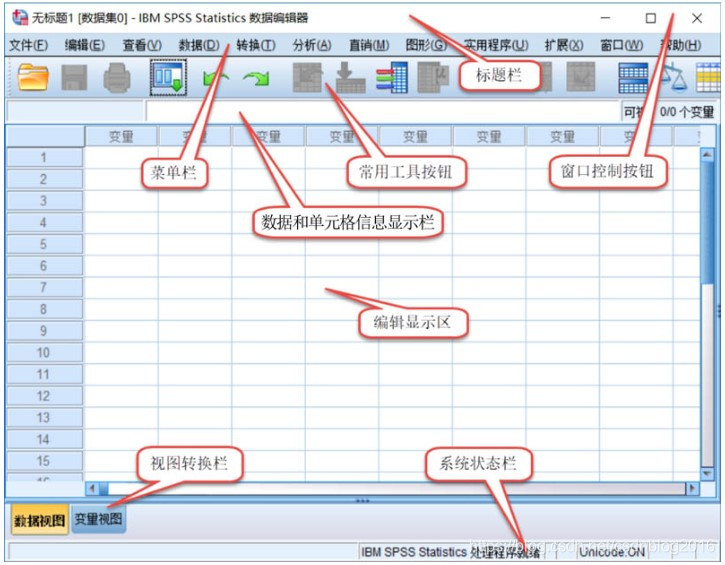The image size is (725, 565).
Task: Select row header 9
Action: coord(44,331)
